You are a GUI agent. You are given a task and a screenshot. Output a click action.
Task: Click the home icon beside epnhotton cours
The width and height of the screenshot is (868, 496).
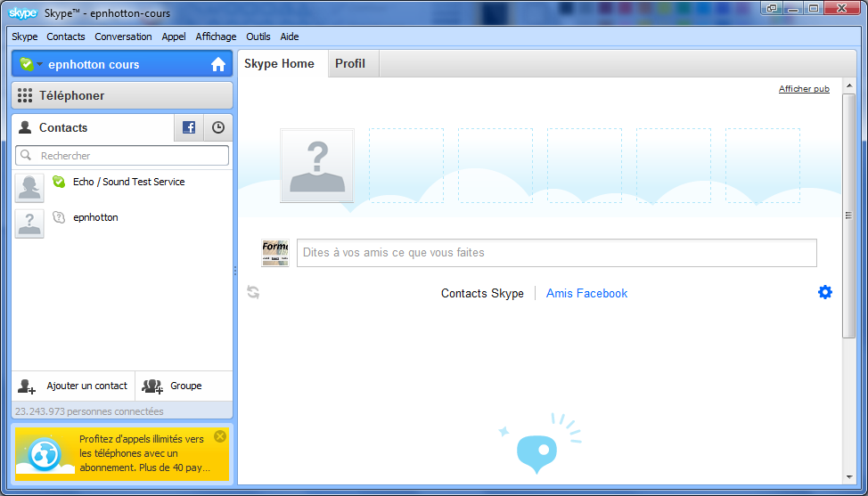coord(218,64)
